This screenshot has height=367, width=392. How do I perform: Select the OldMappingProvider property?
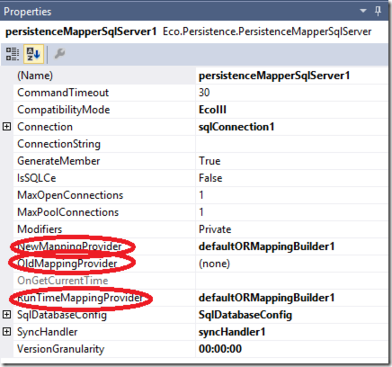click(x=67, y=263)
